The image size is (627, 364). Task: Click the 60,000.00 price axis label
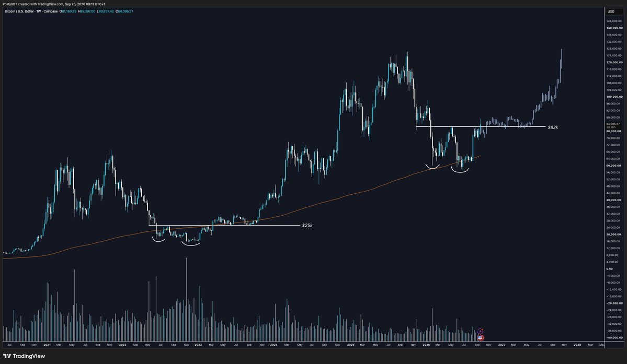click(x=613, y=166)
